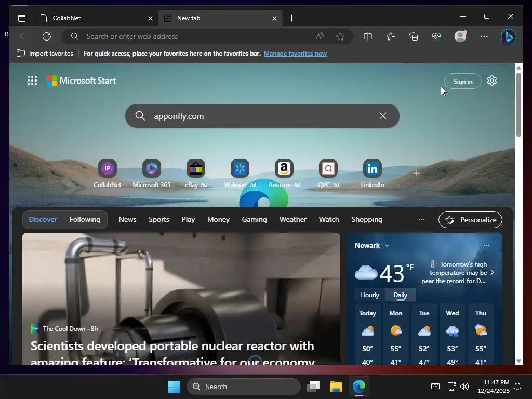Image resolution: width=532 pixels, height=399 pixels.
Task: Open the nuclear reactor news article
Action: [x=181, y=299]
